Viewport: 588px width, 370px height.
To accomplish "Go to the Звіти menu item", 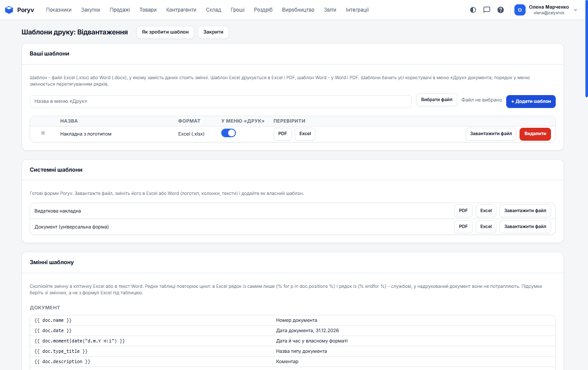I will [x=330, y=10].
